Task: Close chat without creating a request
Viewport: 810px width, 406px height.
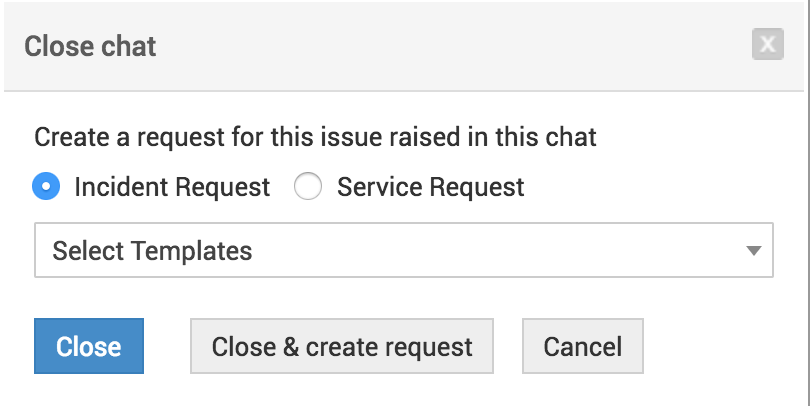Action: (89, 347)
